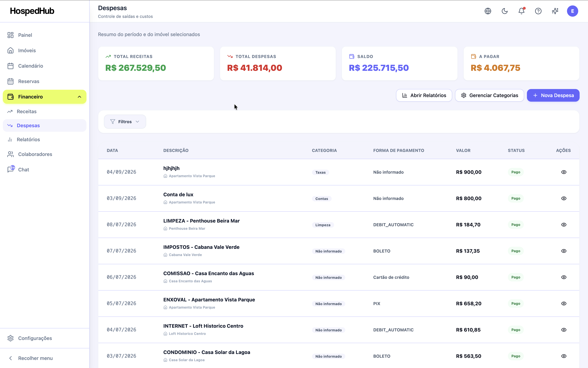Click Abrir Relatórios button
Screen dimensions: 588x368
424,95
